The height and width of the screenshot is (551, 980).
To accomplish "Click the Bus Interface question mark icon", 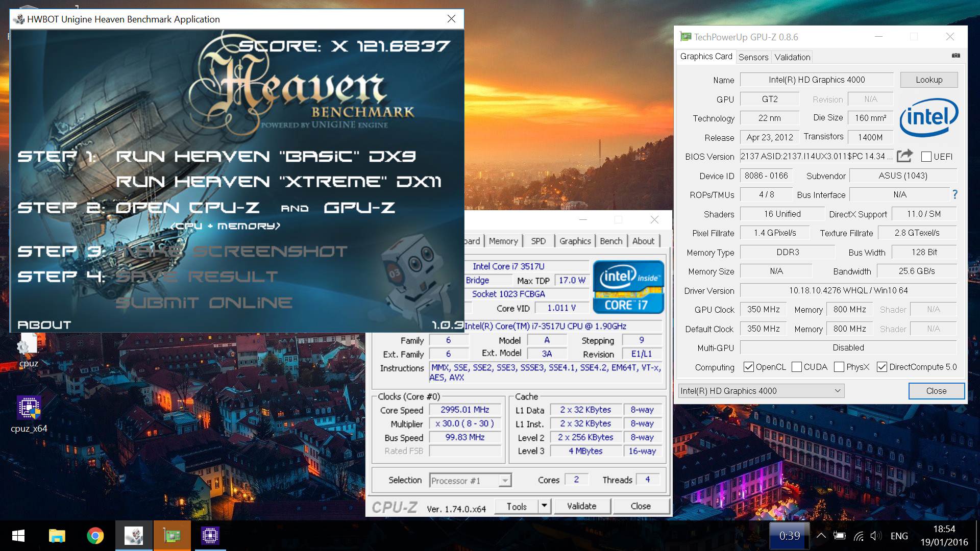I will pos(954,194).
